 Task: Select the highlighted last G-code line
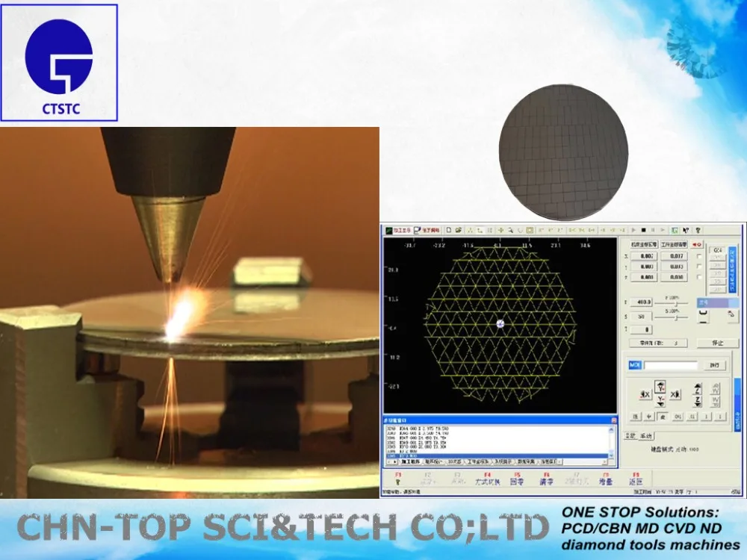[x=497, y=455]
